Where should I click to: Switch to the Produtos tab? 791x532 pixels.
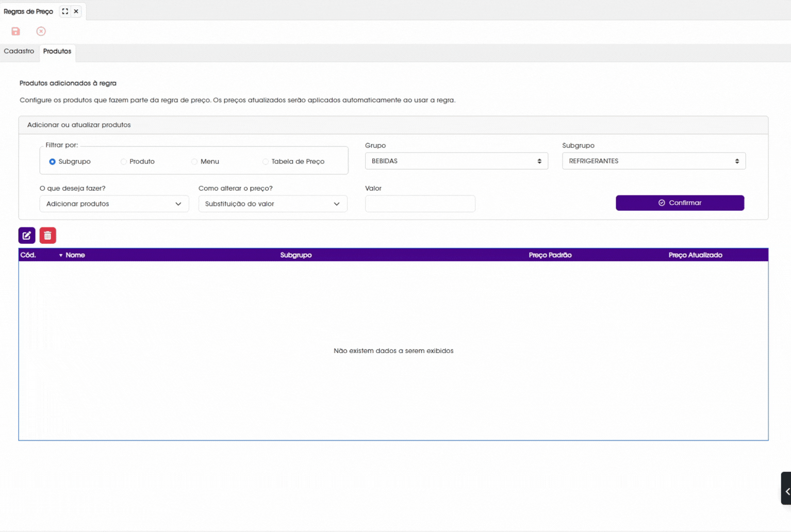tap(57, 52)
